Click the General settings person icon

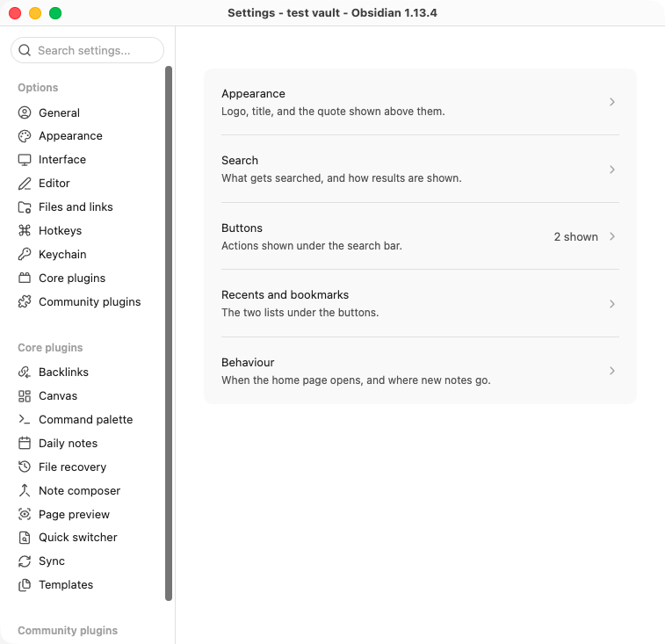point(25,112)
